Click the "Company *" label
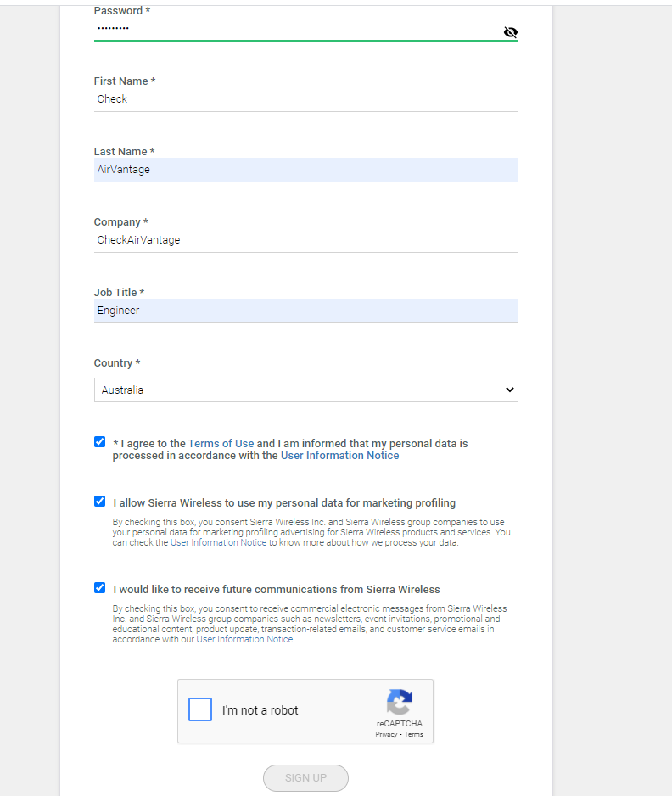672x796 pixels. coord(120,222)
